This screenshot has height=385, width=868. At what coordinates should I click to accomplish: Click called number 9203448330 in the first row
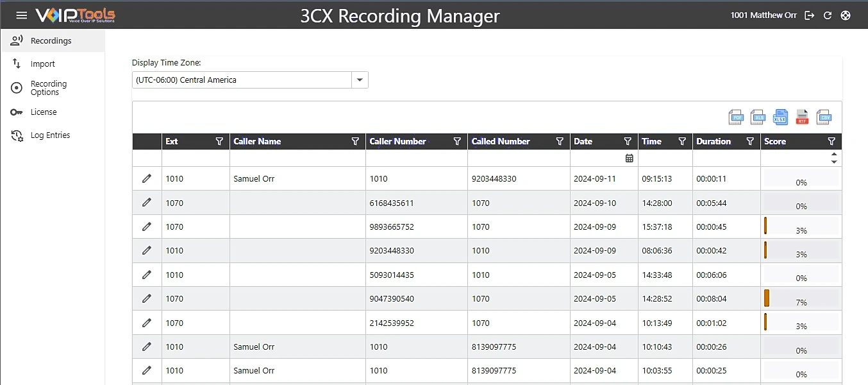[x=494, y=178]
